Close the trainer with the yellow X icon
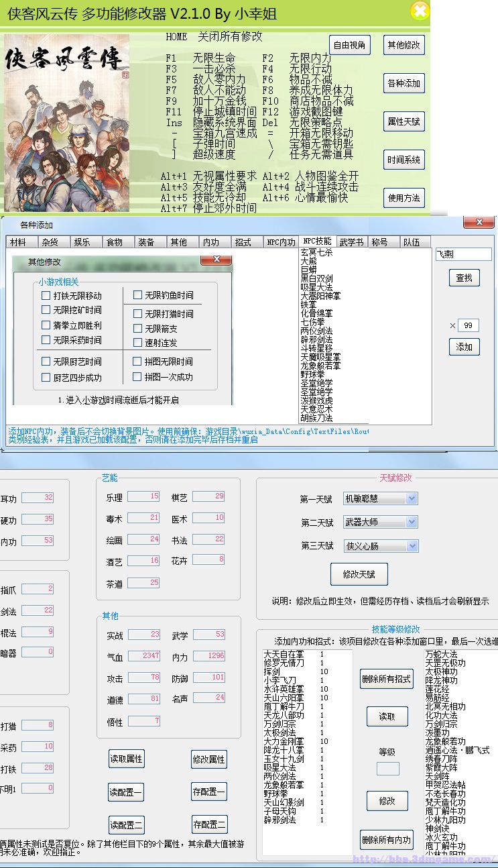The width and height of the screenshot is (498, 868). pyautogui.click(x=419, y=11)
